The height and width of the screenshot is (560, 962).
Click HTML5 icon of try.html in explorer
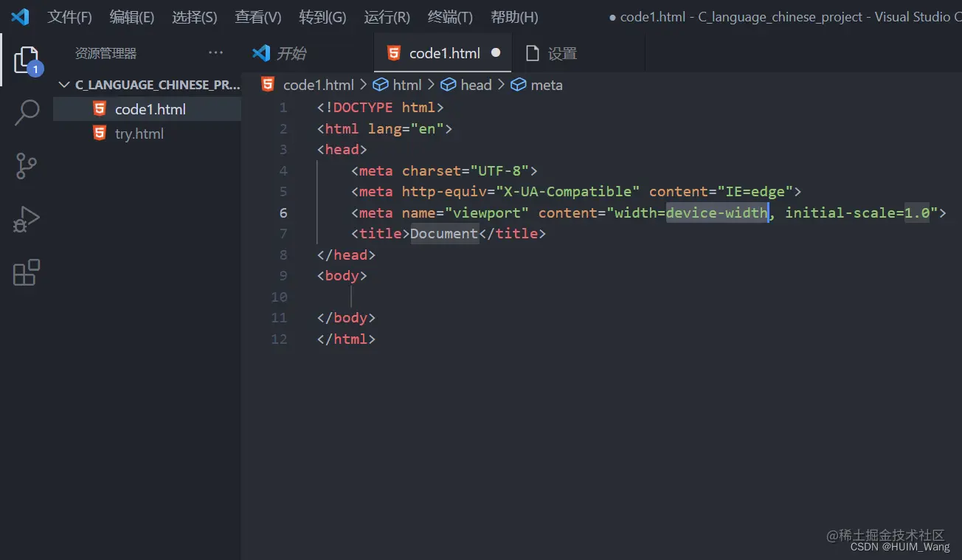coord(100,134)
